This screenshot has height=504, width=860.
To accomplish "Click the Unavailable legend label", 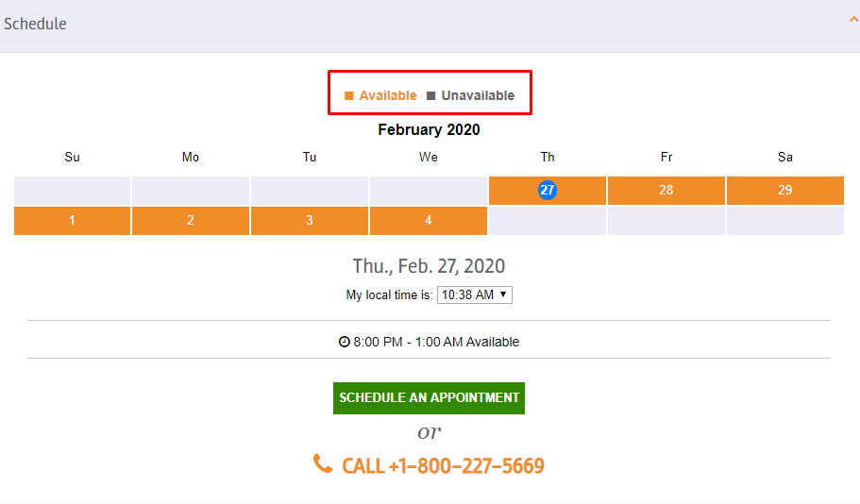I will click(479, 96).
